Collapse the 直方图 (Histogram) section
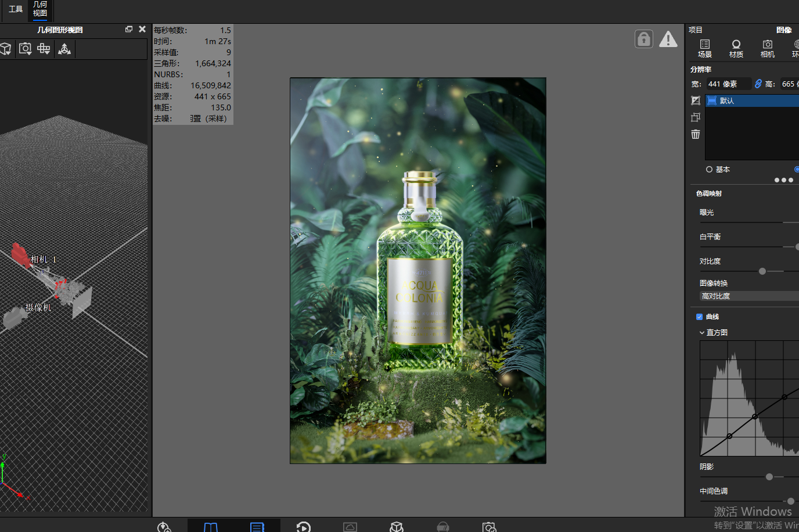This screenshot has height=532, width=799. pos(702,333)
